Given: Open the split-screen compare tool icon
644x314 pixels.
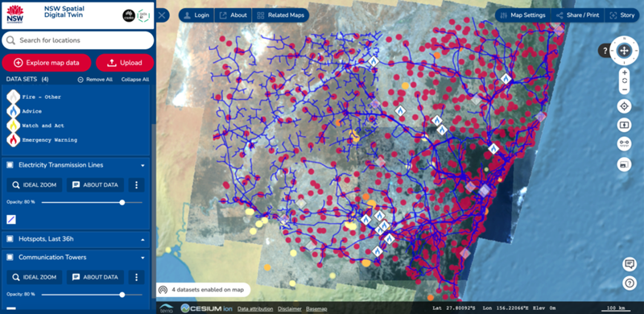Looking at the screenshot, I should coord(625,125).
